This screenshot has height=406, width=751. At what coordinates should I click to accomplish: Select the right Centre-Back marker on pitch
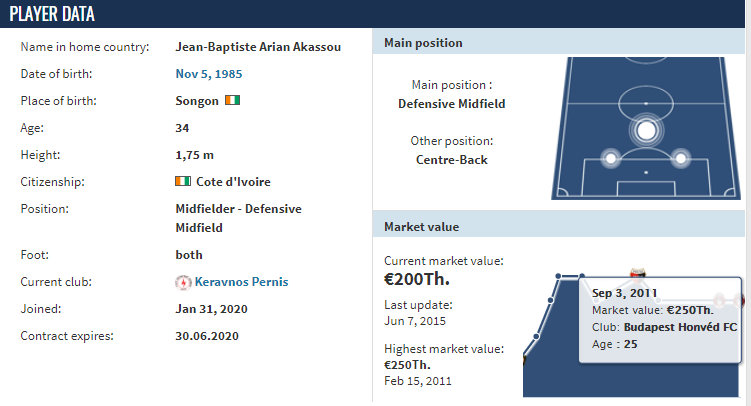pyautogui.click(x=681, y=158)
